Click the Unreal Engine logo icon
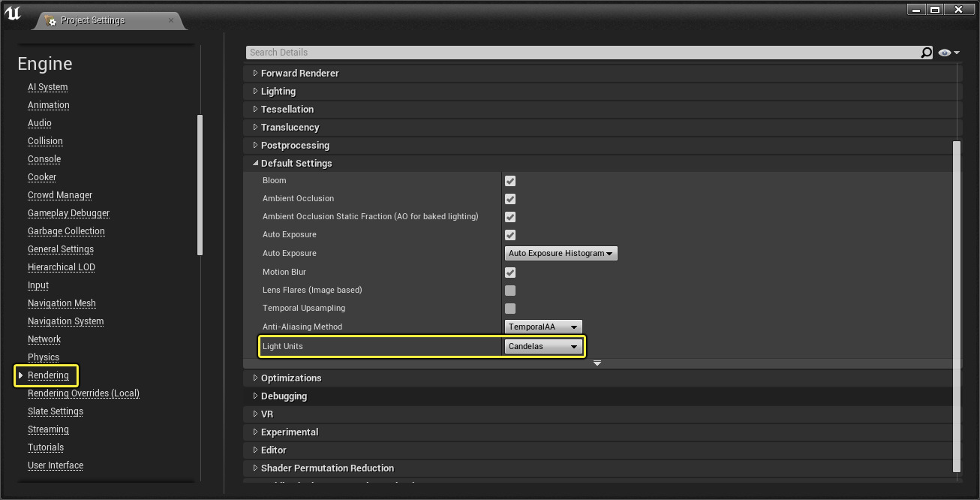Viewport: 980px width, 500px height. click(x=13, y=12)
